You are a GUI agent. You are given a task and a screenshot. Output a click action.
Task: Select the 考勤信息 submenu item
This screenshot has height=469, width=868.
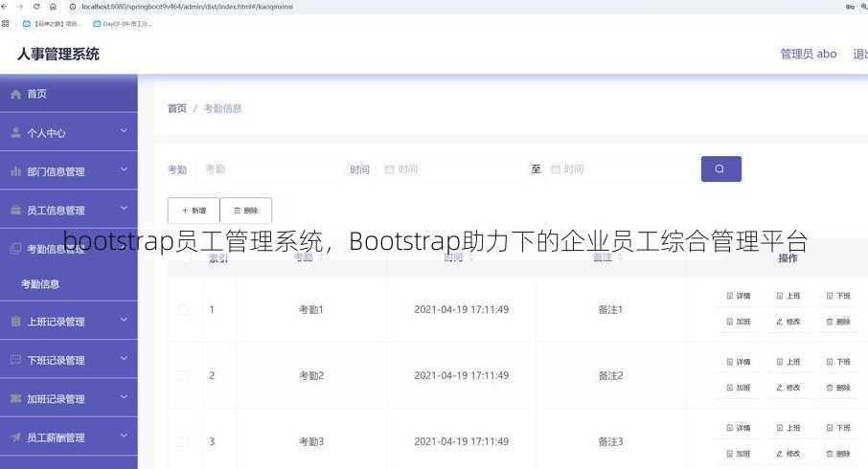point(40,284)
